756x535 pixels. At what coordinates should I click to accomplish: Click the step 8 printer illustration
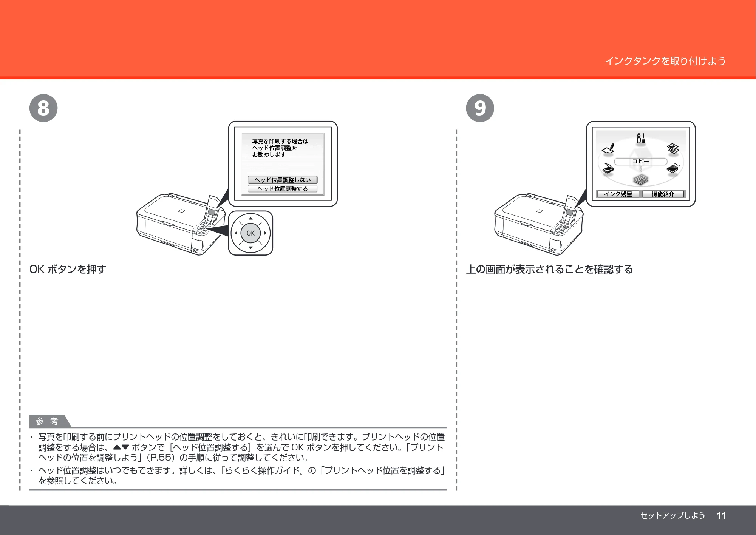coord(181,225)
